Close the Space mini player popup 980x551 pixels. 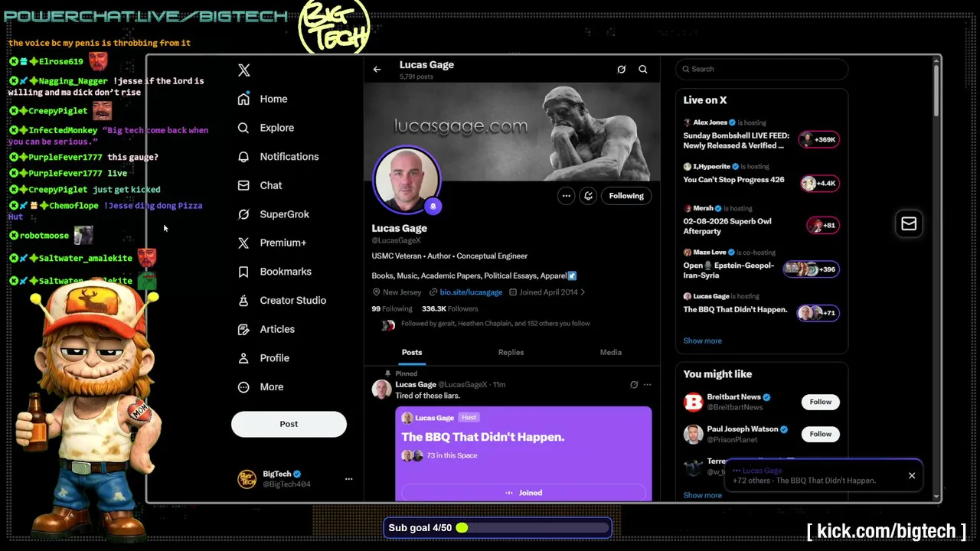coord(912,476)
